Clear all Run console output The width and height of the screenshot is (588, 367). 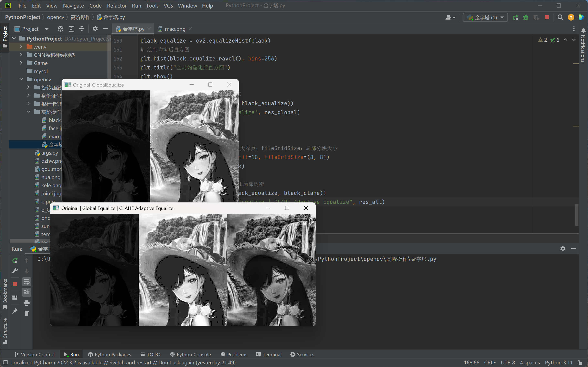coord(27,313)
